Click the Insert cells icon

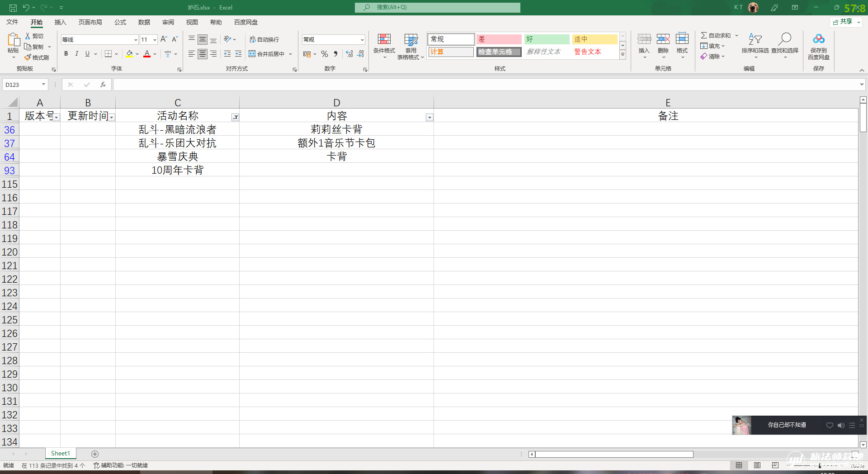(644, 40)
